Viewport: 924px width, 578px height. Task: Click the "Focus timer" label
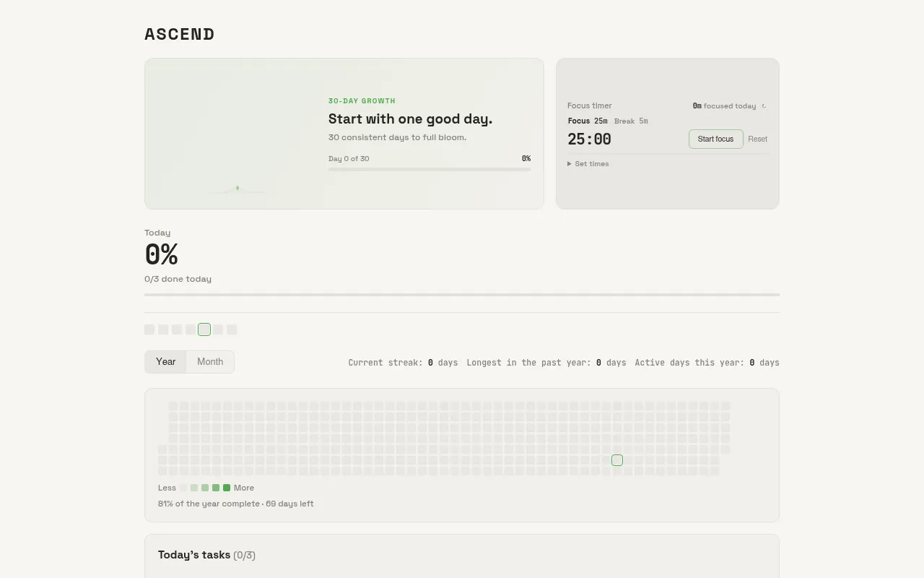[590, 105]
